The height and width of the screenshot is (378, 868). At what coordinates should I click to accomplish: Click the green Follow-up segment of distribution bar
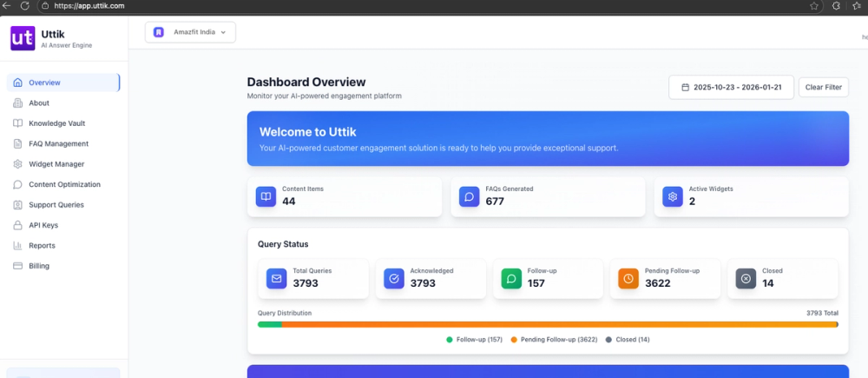[270, 324]
